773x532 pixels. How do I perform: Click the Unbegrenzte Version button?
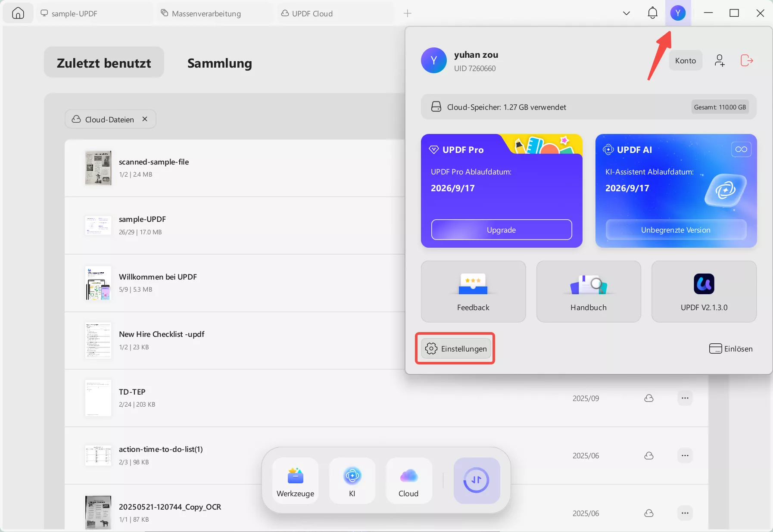[x=676, y=230]
